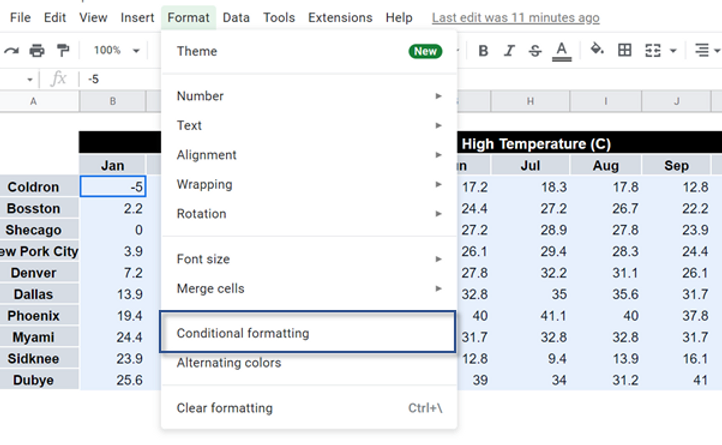Open the horizontal align dropdown
722x445 pixels.
point(706,51)
